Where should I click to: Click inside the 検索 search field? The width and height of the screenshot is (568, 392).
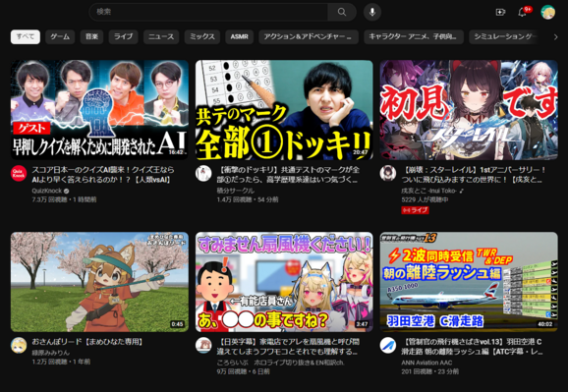[208, 12]
